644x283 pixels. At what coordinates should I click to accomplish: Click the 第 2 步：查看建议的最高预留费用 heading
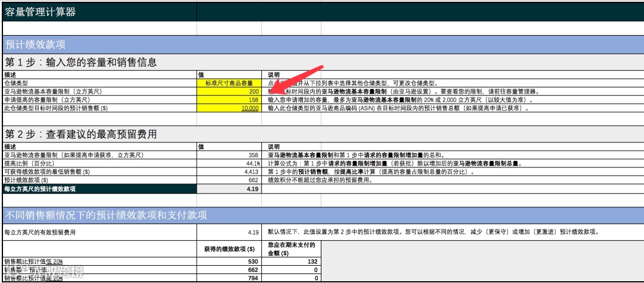(x=80, y=134)
